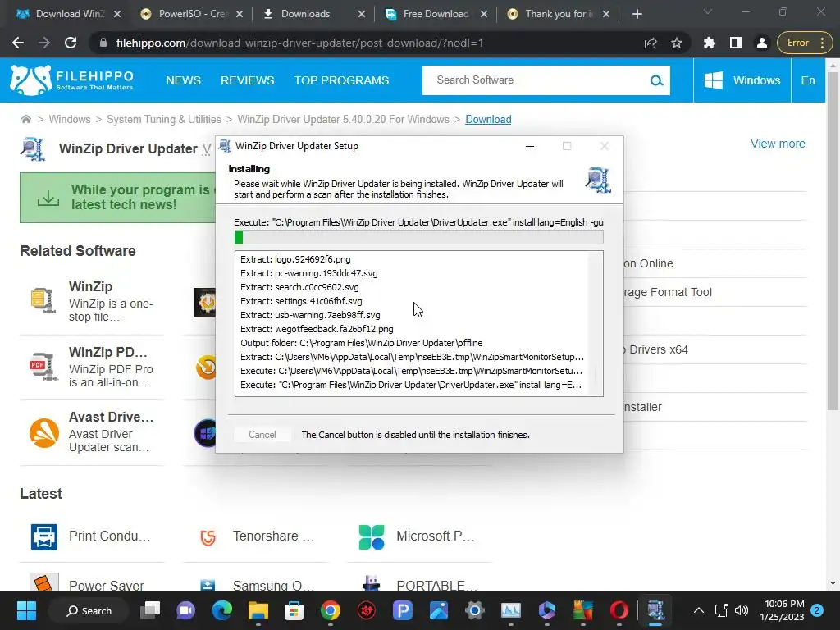This screenshot has height=630, width=840.
Task: Switch to the Thank you for tab
Action: [558, 14]
